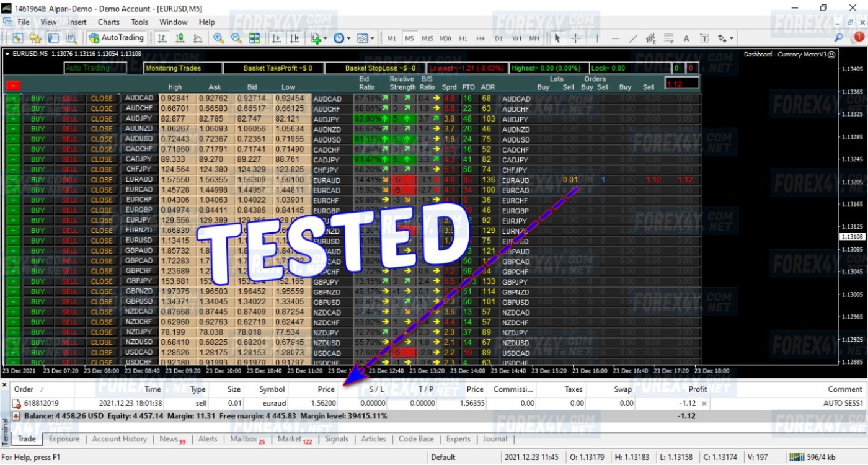The height and width of the screenshot is (465, 868).
Task: Select the text label tool
Action: (686, 38)
